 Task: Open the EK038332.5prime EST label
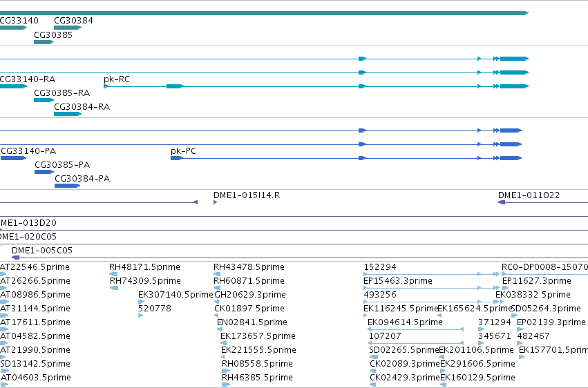coord(533,295)
